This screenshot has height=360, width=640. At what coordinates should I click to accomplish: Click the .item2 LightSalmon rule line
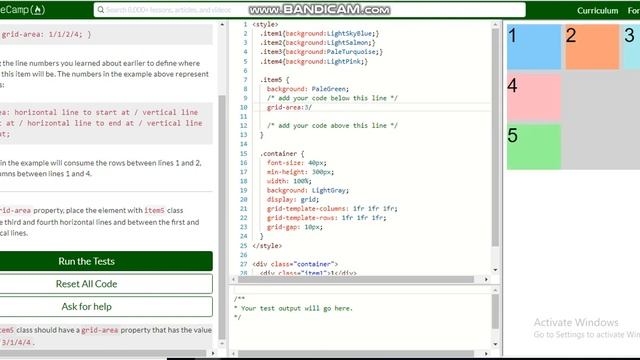pyautogui.click(x=318, y=42)
